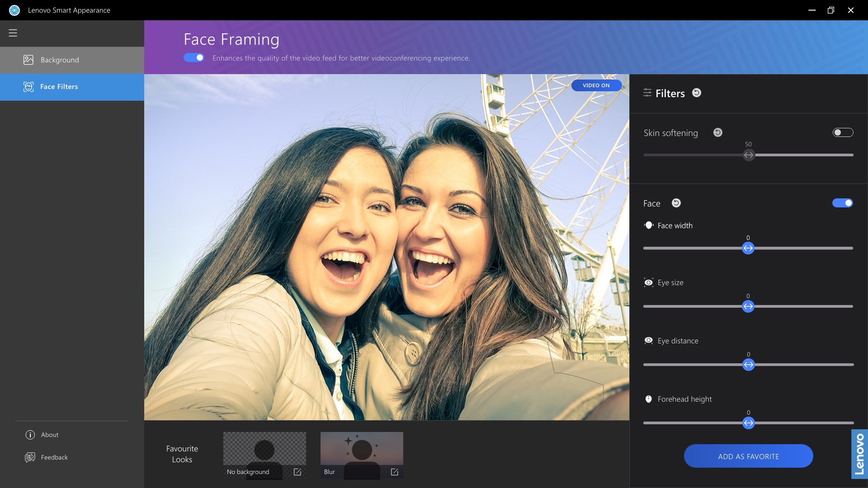Enable the Skin softening switch
Screen dimensions: 868x488
pyautogui.click(x=843, y=132)
